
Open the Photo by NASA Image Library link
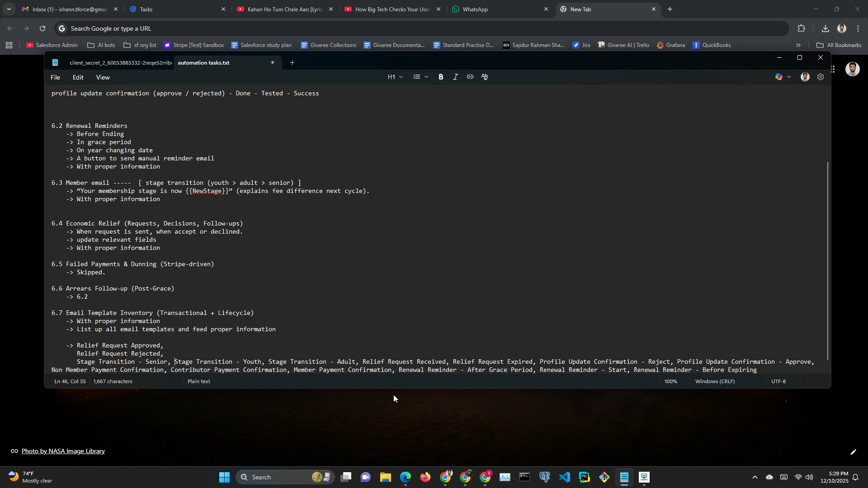pos(63,451)
